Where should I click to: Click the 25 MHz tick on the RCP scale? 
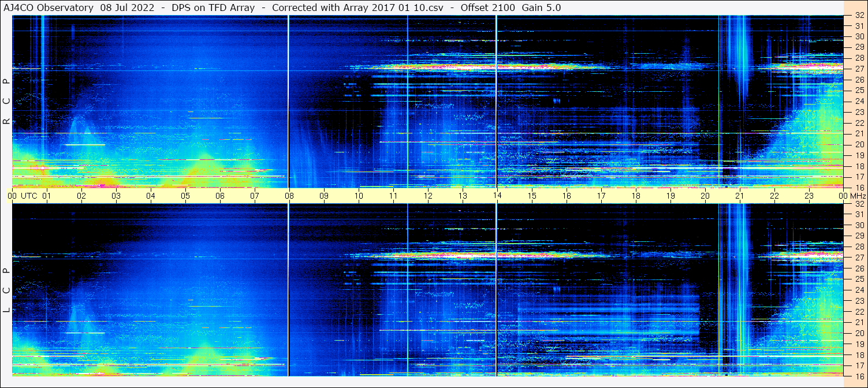tap(859, 90)
